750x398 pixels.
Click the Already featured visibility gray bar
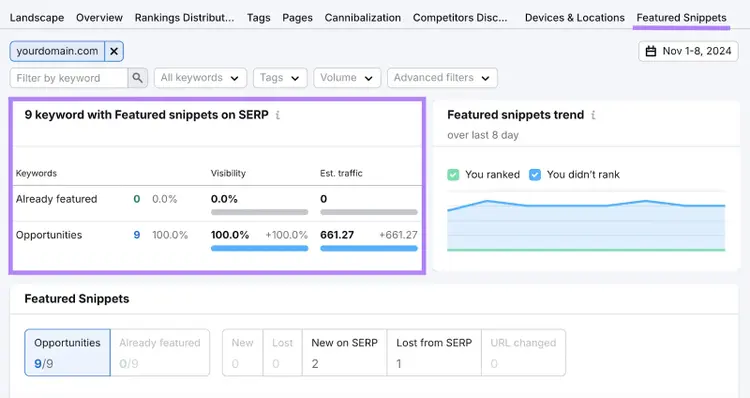tap(259, 212)
